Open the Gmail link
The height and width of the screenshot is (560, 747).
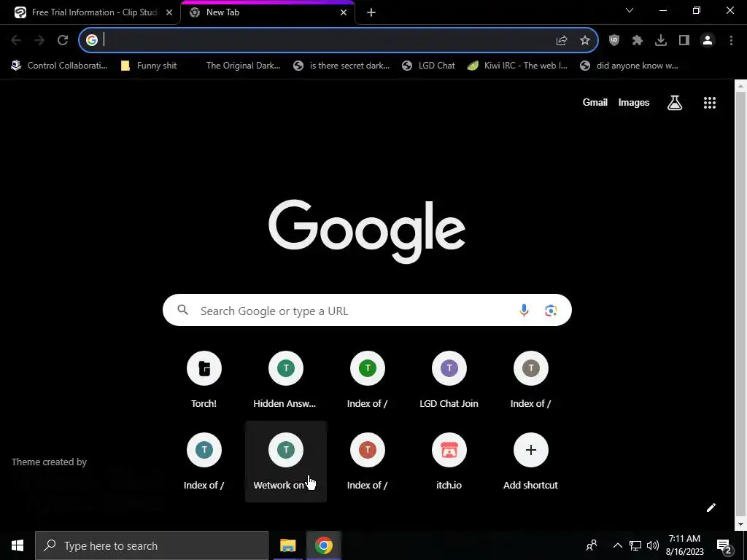tap(595, 102)
